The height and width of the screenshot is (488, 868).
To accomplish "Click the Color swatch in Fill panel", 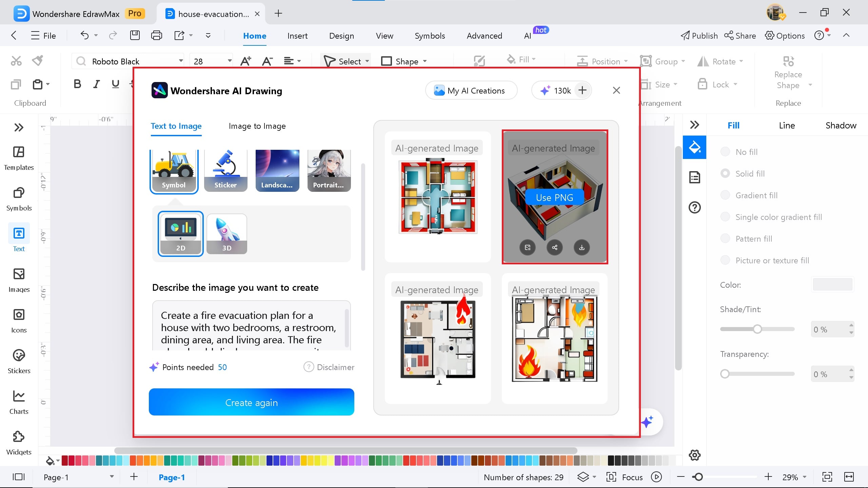I will tap(832, 284).
